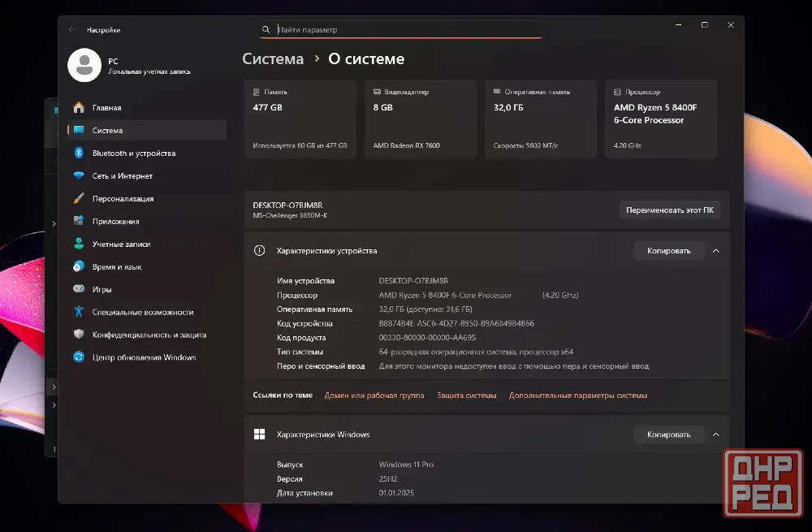The image size is (812, 532).
Task: Open Специальные возможности settings page
Action: coord(147,312)
